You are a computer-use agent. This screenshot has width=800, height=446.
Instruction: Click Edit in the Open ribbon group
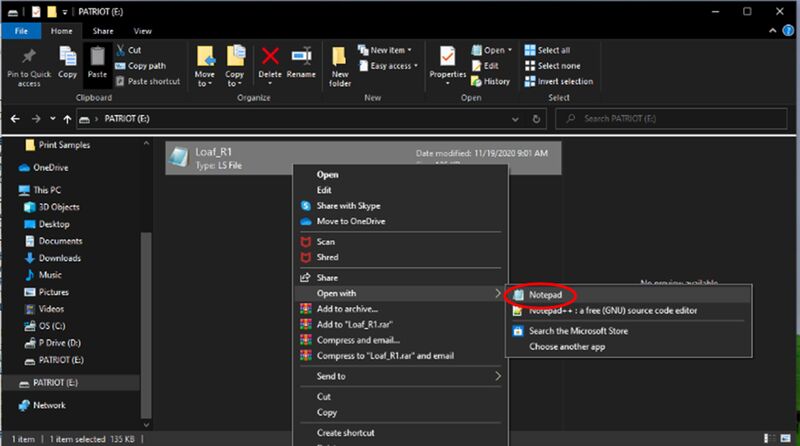click(x=485, y=66)
